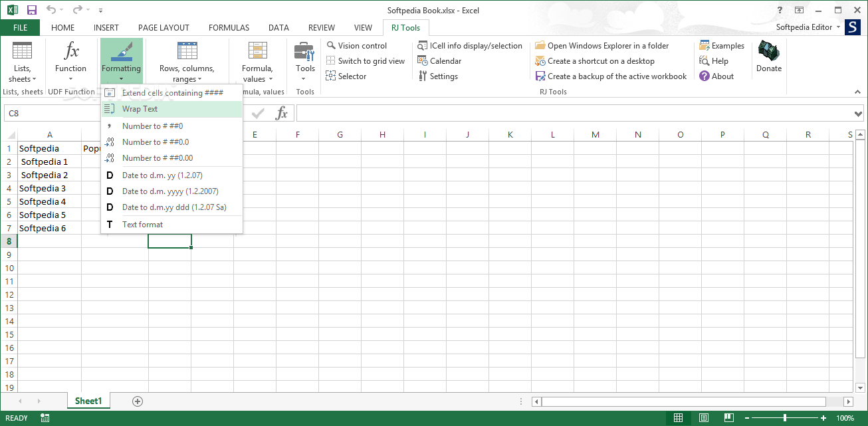The height and width of the screenshot is (426, 868).
Task: Click Switch to grid view
Action: point(366,61)
